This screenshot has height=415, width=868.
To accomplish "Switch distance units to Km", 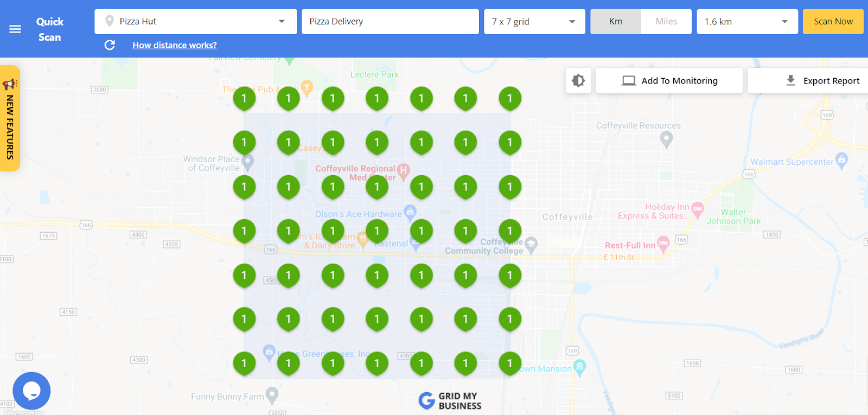I will 616,21.
